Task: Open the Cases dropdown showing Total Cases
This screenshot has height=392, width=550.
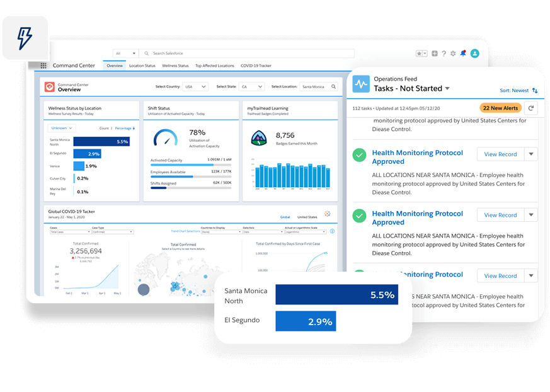Action: [71, 232]
